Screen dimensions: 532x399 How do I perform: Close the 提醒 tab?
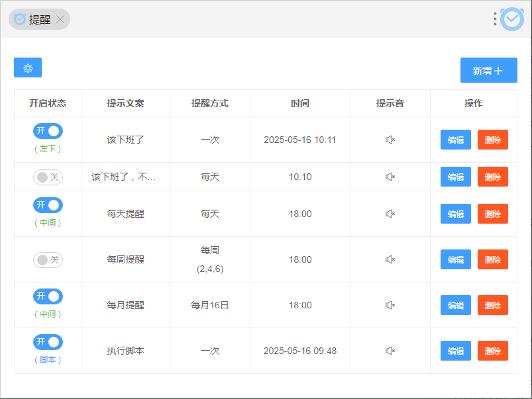click(60, 19)
